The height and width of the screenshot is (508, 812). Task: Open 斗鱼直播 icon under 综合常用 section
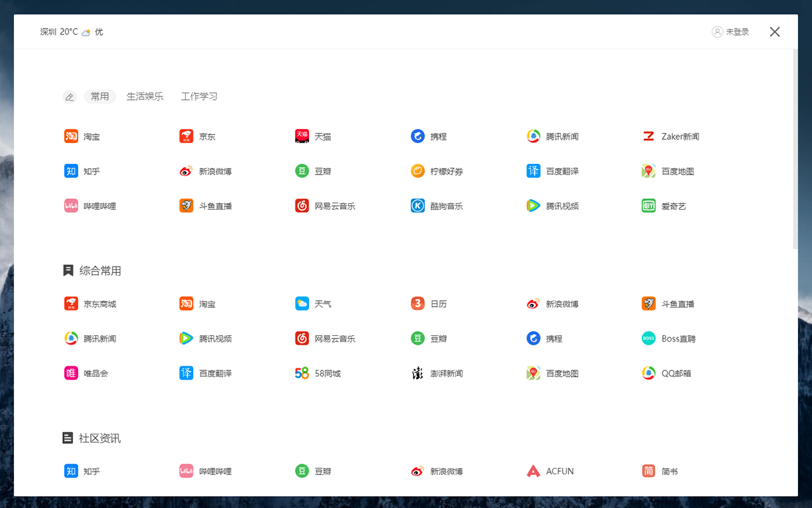pos(648,304)
